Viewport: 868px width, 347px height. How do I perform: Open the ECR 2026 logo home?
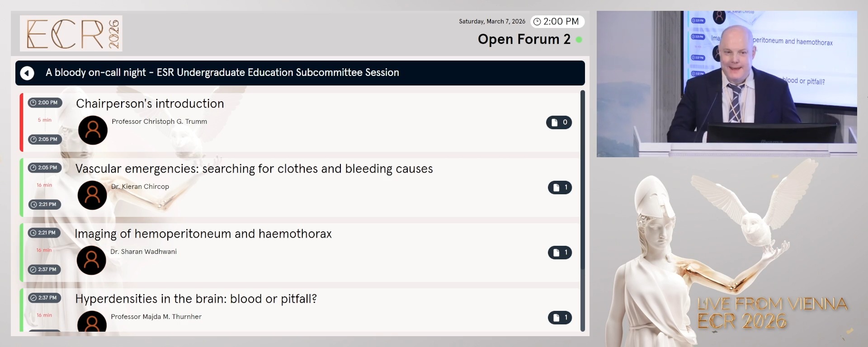tap(71, 33)
